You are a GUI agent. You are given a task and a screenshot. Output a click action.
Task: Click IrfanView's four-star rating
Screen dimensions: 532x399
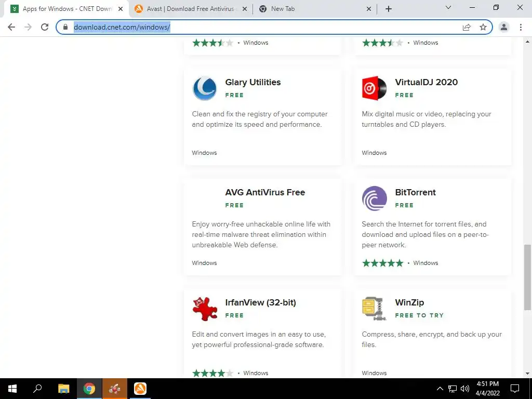(212, 373)
